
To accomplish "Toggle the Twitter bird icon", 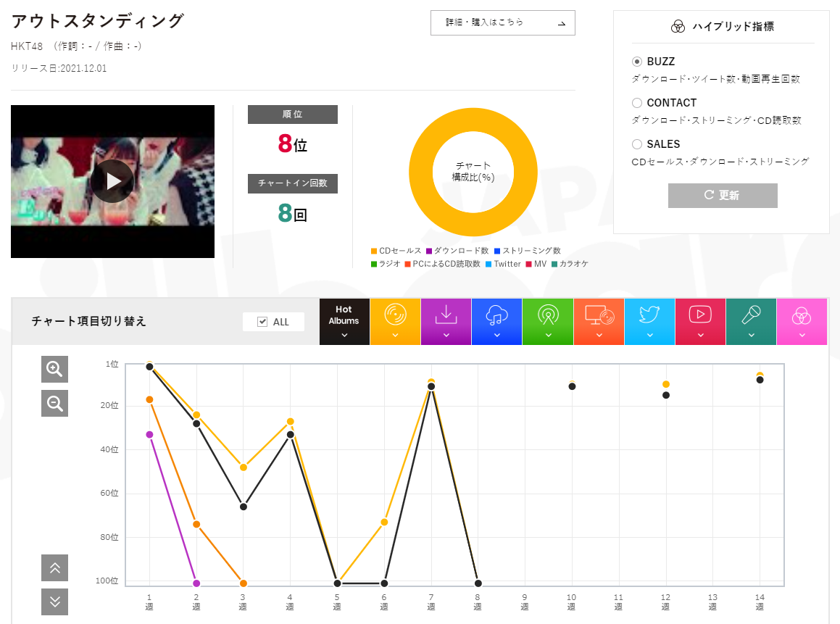I will (x=649, y=321).
